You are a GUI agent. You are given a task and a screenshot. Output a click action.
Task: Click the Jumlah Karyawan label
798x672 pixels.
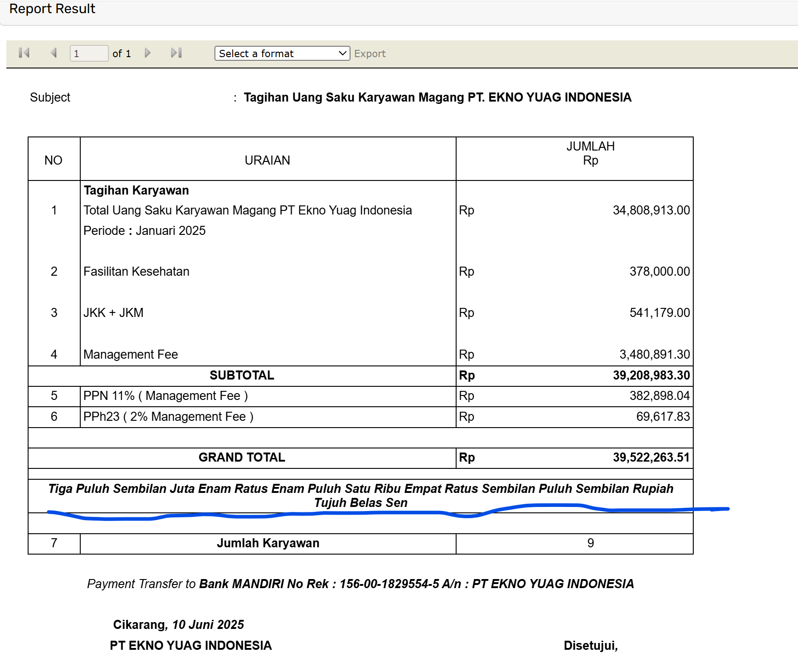pos(268,543)
